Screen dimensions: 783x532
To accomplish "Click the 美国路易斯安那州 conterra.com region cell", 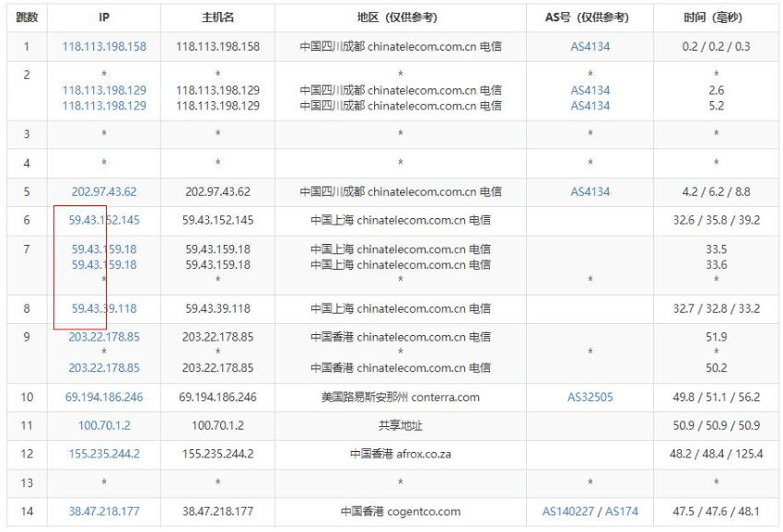I will point(400,397).
